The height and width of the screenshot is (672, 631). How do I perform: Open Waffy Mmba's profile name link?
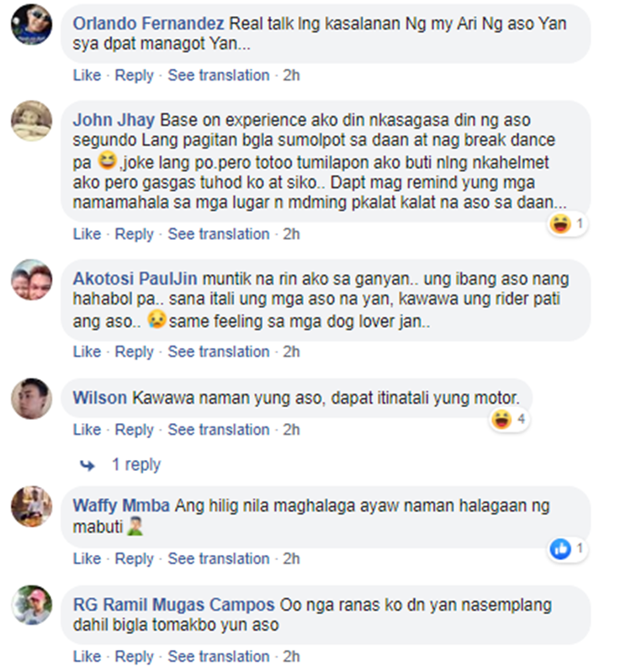tap(121, 505)
